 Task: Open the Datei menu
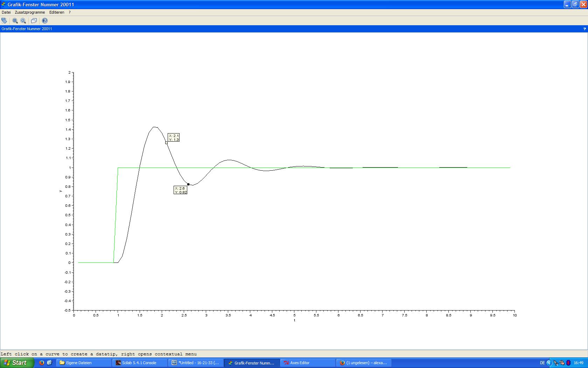click(6, 12)
